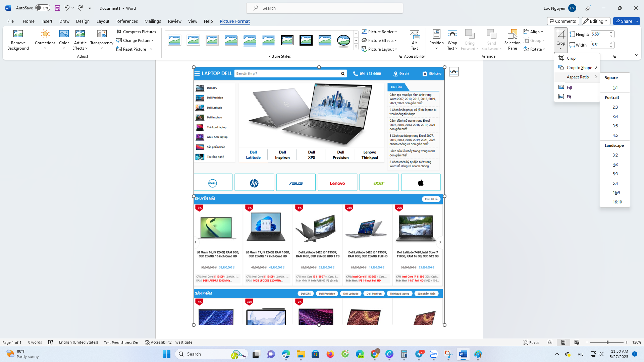Select the 16:9 aspect ratio option

(615, 193)
